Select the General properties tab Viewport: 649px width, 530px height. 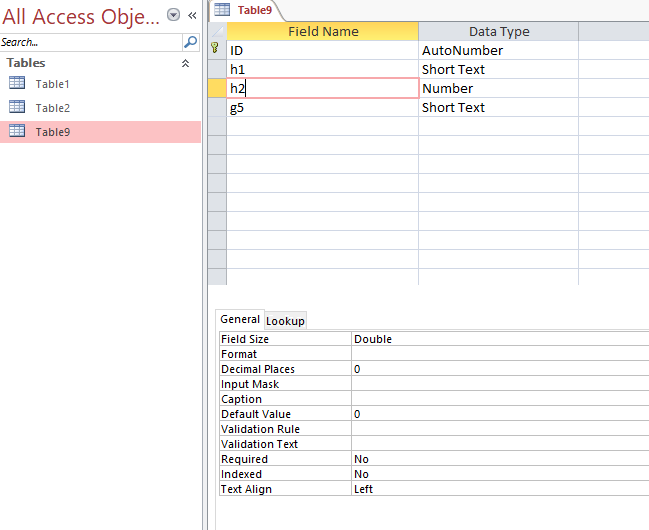[x=240, y=320]
